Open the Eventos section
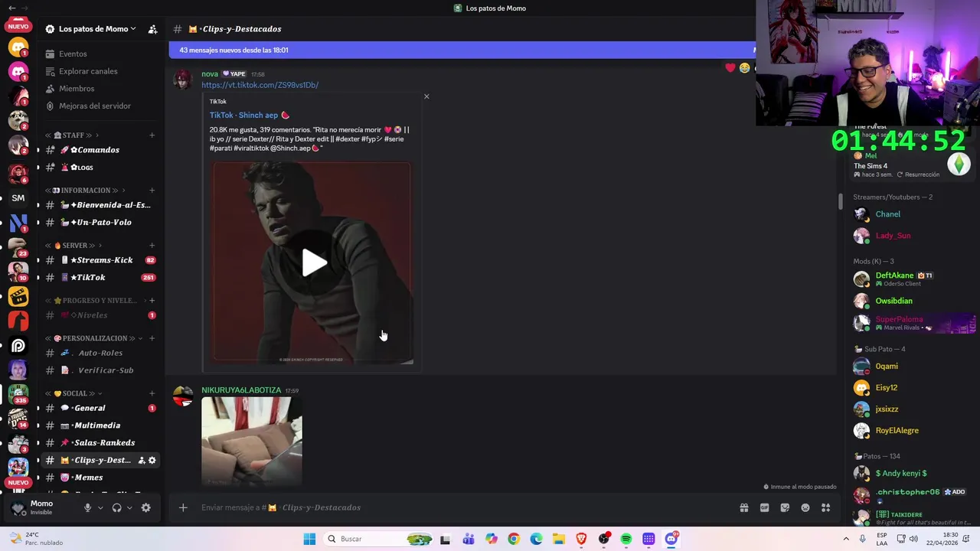The height and width of the screenshot is (551, 980). [73, 54]
